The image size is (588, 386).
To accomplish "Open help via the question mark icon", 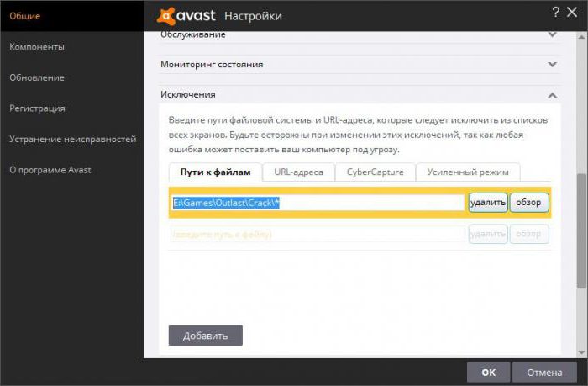I will 556,13.
